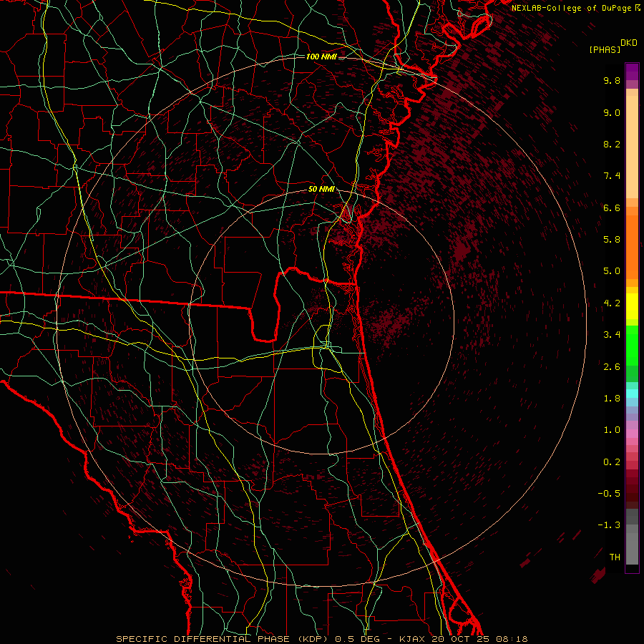Select the 9.8 value on color scale

point(612,80)
